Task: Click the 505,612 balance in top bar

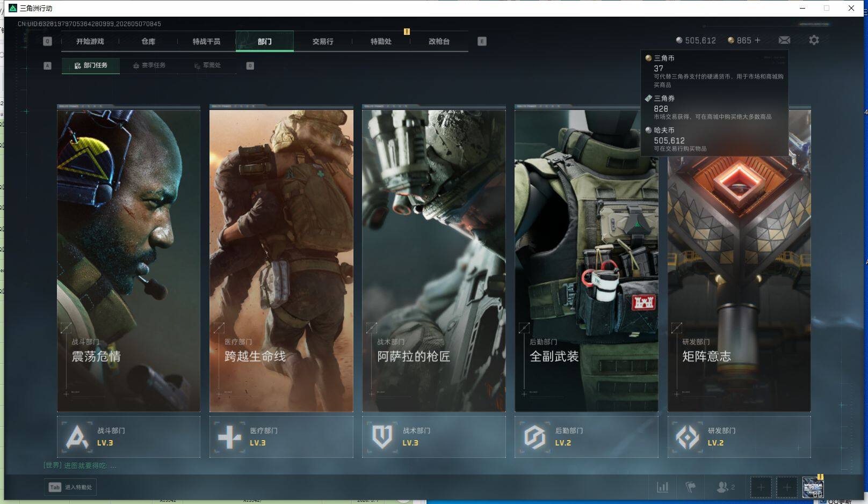Action: pyautogui.click(x=700, y=40)
